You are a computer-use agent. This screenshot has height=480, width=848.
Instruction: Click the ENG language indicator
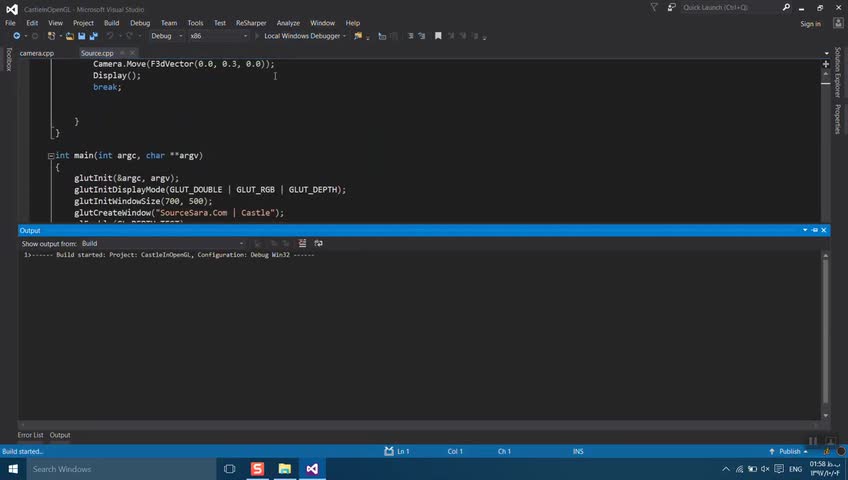(796, 469)
